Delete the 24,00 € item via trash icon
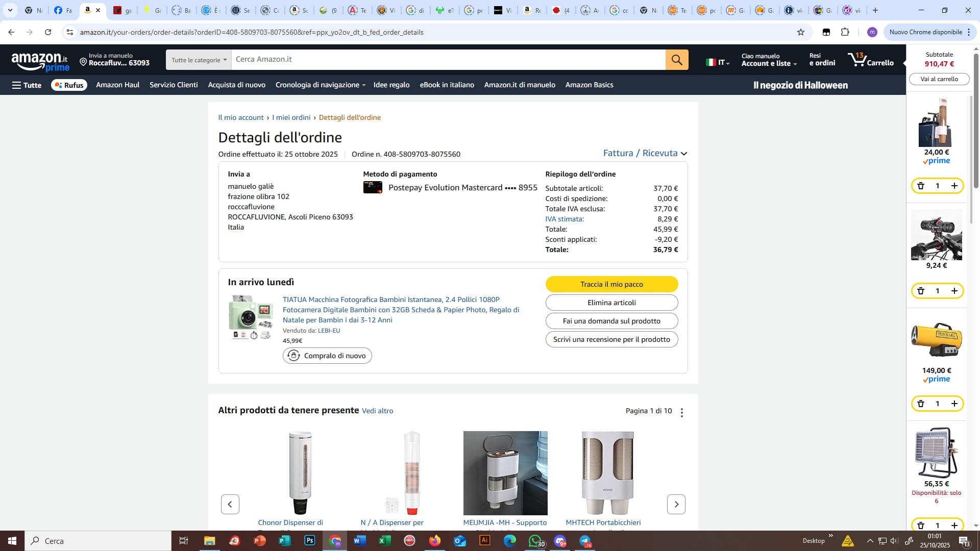 pyautogui.click(x=921, y=186)
